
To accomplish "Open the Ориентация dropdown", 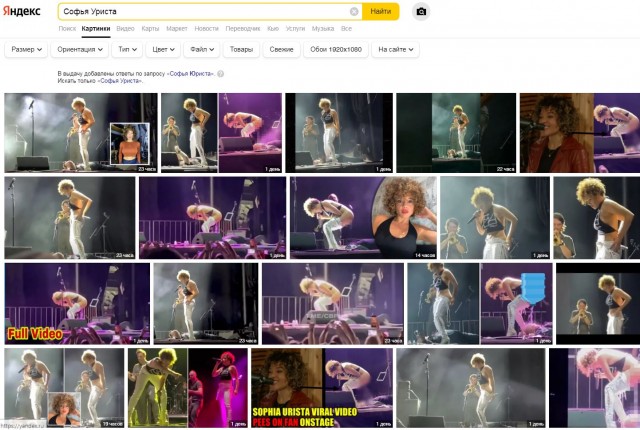I will click(80, 49).
